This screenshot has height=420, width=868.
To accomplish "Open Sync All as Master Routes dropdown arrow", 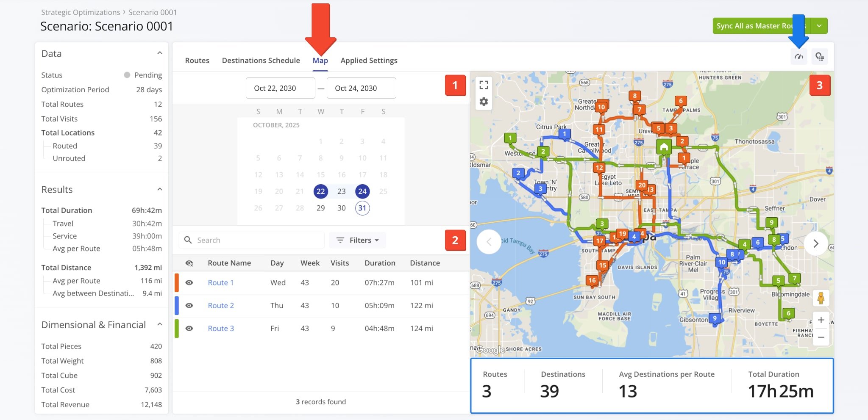I will 819,26.
